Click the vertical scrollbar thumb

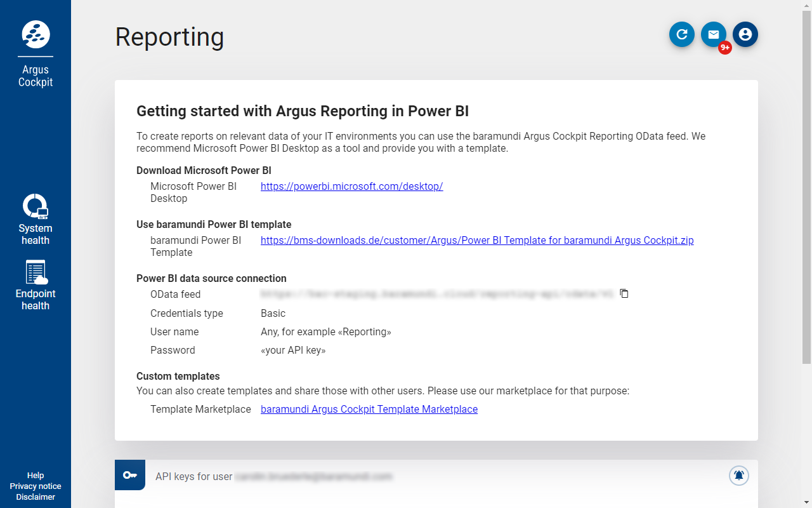click(806, 184)
